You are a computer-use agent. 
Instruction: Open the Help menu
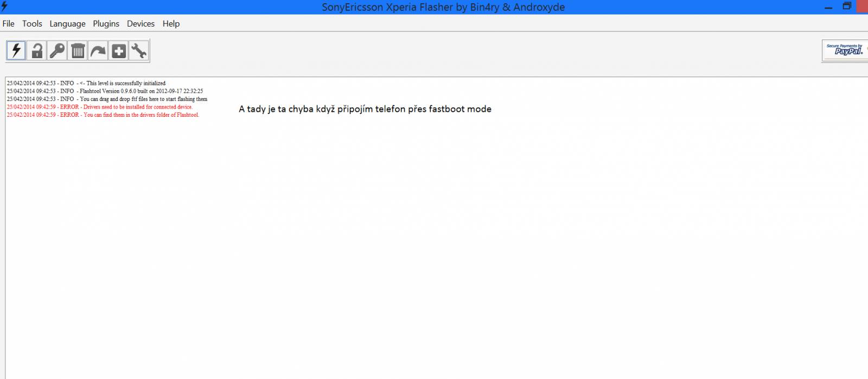(x=171, y=23)
